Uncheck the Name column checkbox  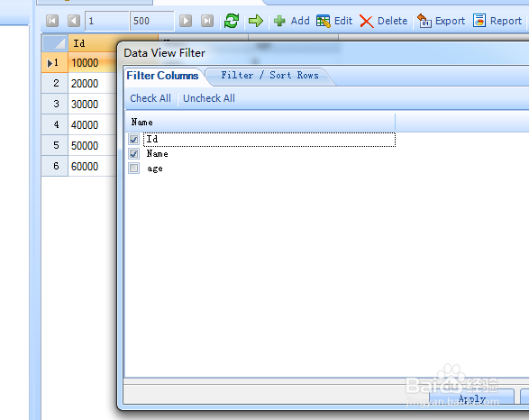pos(134,154)
